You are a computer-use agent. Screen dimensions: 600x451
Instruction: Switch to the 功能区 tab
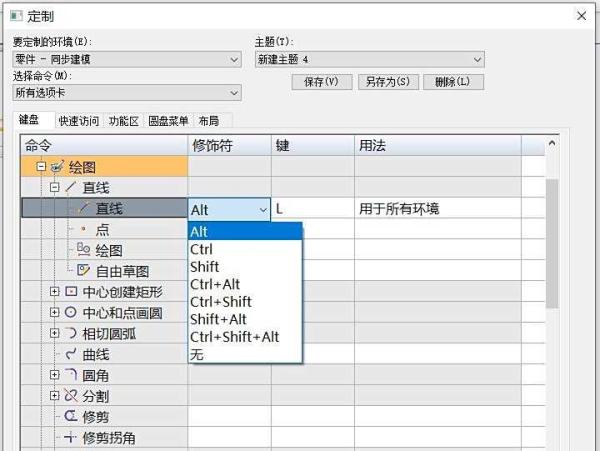point(123,121)
